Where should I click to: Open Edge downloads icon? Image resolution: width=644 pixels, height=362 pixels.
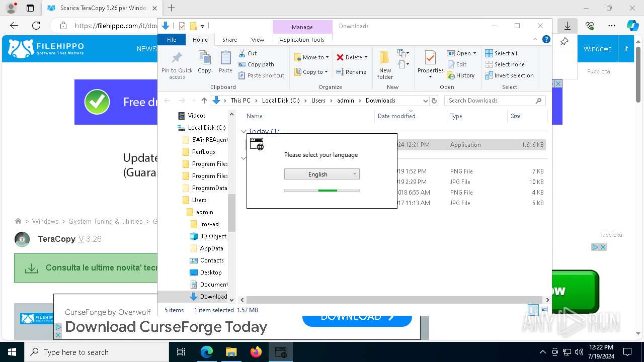[568, 26]
